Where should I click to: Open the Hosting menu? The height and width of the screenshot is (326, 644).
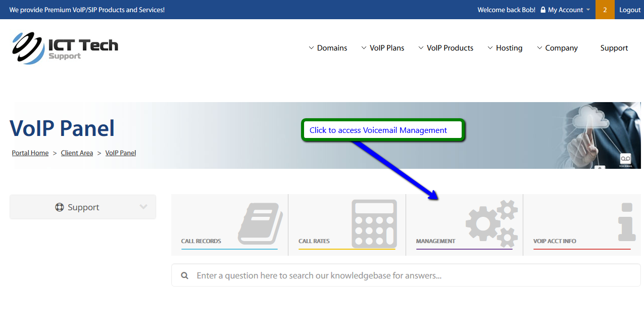click(505, 48)
